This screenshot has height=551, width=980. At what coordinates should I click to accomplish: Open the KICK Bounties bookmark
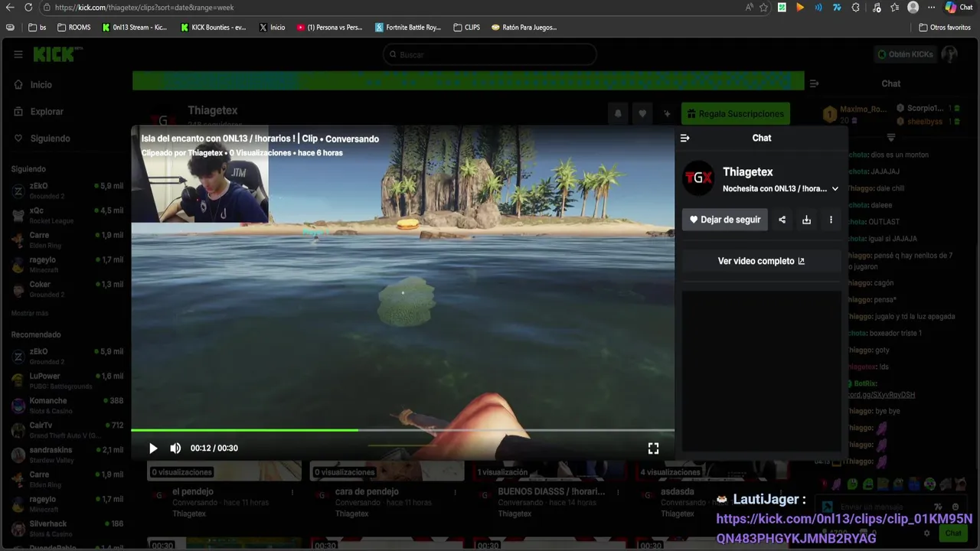[x=214, y=28]
